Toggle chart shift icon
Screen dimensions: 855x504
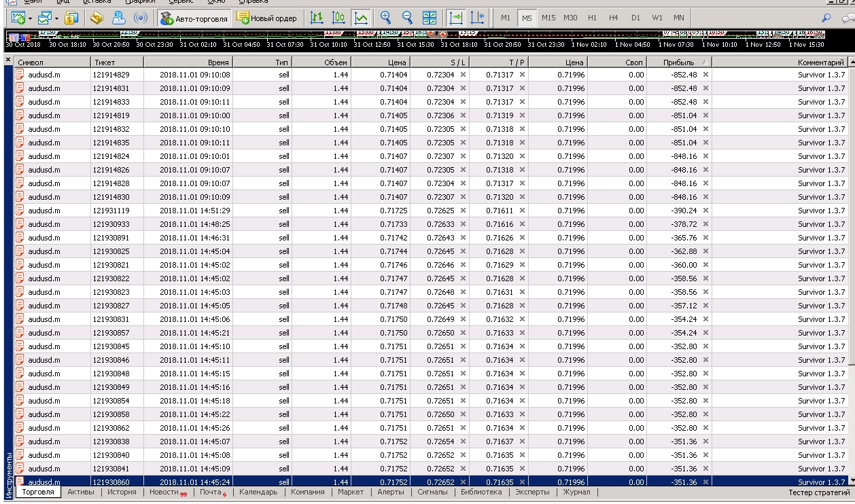(x=478, y=18)
